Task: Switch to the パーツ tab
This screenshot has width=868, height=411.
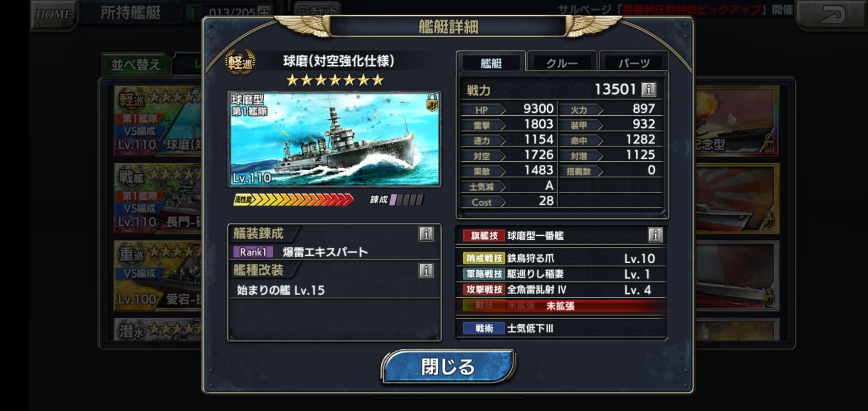Action: 634,63
